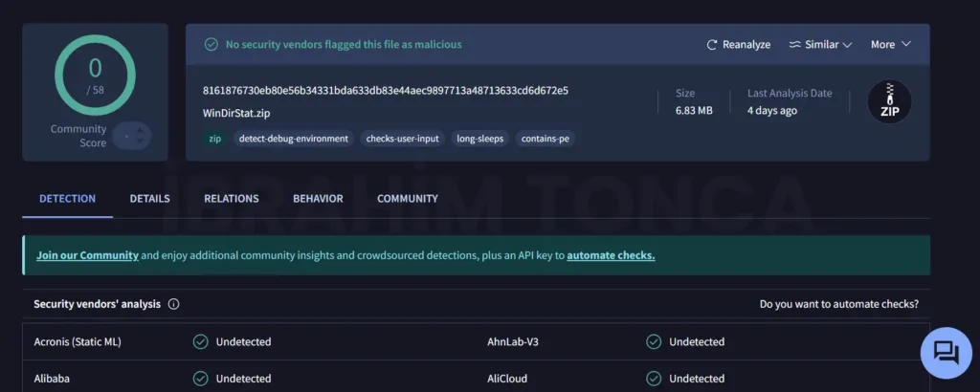This screenshot has width=980, height=392.
Task: Click the Undetected result for AliCloud
Action: coord(697,379)
